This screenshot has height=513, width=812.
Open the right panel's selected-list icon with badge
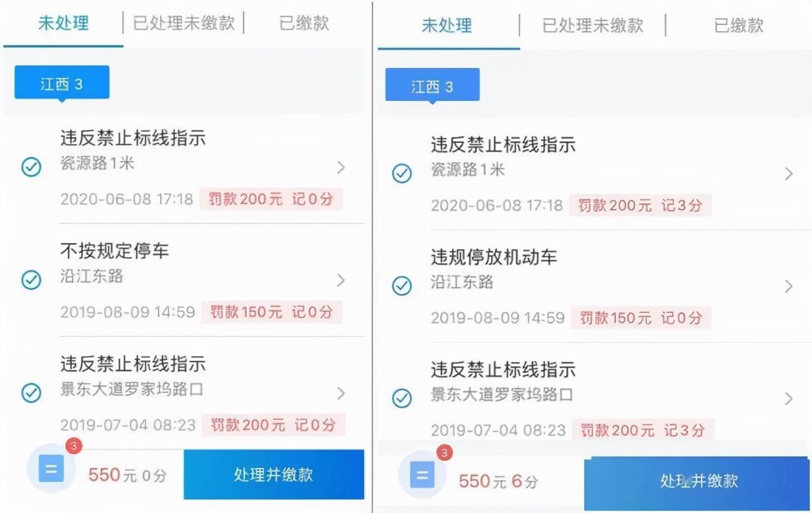point(422,474)
